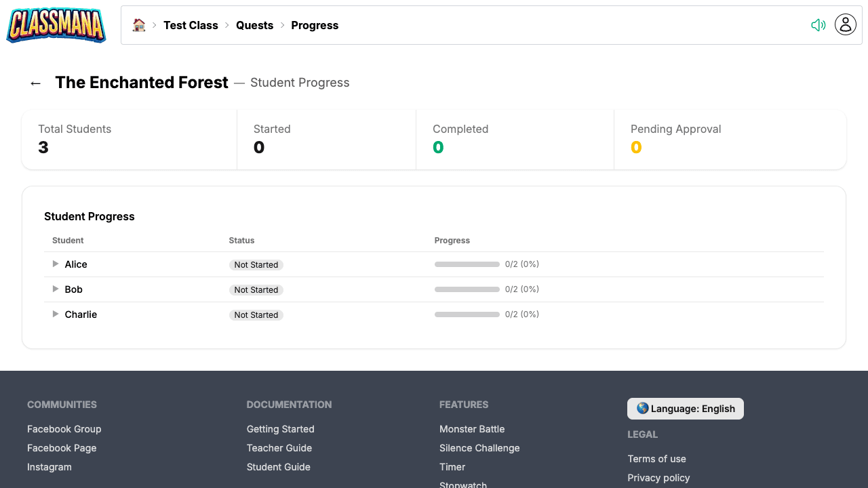Open the Terms of use link
Image resolution: width=868 pixels, height=488 pixels.
[656, 459]
